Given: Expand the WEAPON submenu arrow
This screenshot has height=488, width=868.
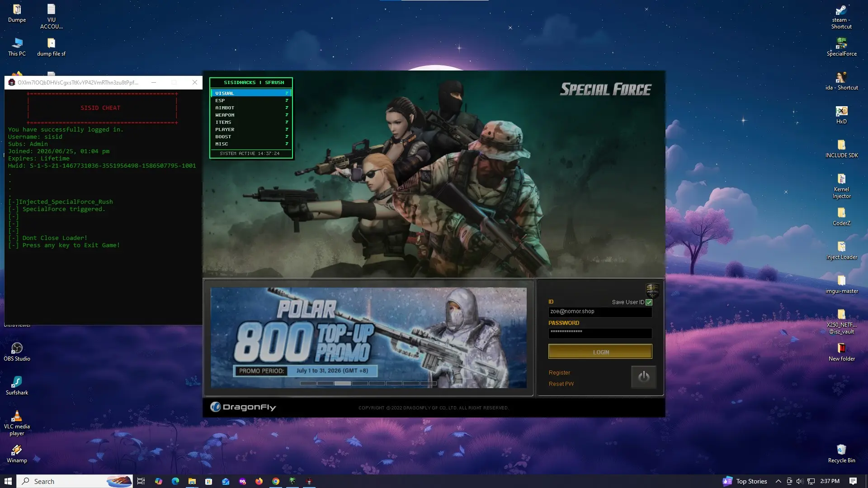Looking at the screenshot, I should [x=287, y=115].
